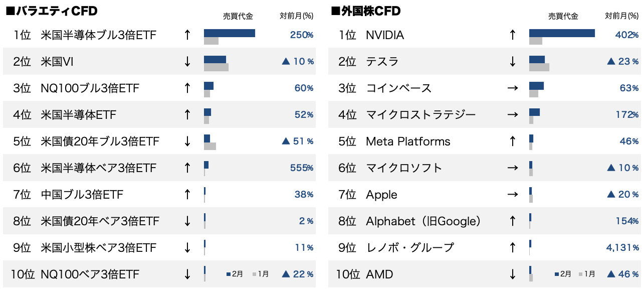The image size is (644, 291).
Task: Click the down arrow beside 米国VI
Action: [x=187, y=62]
